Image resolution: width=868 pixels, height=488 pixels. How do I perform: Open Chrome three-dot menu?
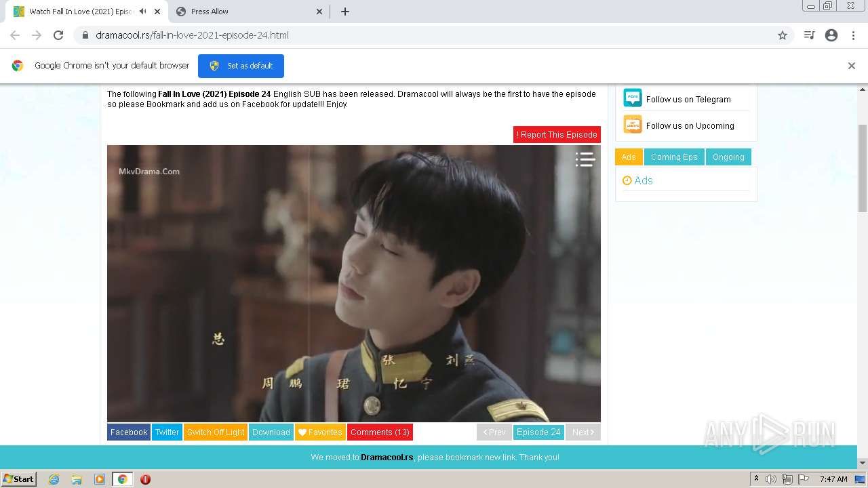point(854,35)
